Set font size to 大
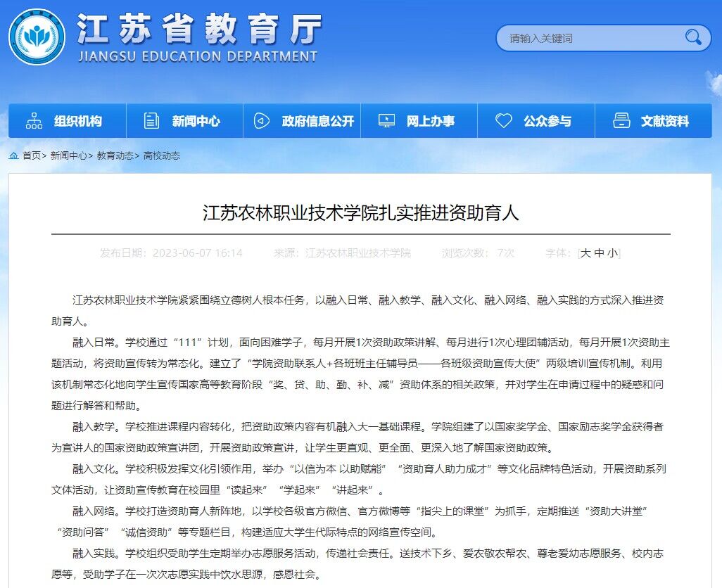This screenshot has height=588, width=722. [x=585, y=253]
